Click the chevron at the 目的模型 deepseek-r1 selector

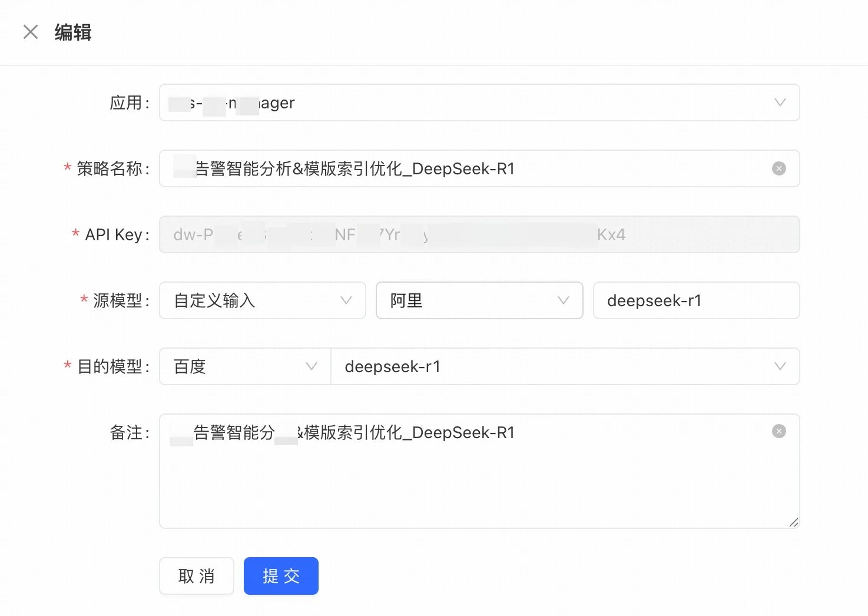pyautogui.click(x=780, y=367)
